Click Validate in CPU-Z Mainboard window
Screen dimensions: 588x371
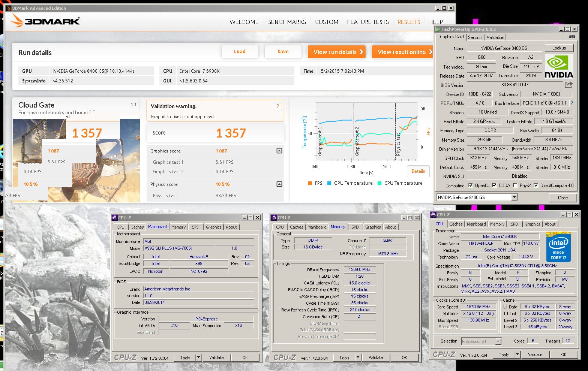pos(216,358)
